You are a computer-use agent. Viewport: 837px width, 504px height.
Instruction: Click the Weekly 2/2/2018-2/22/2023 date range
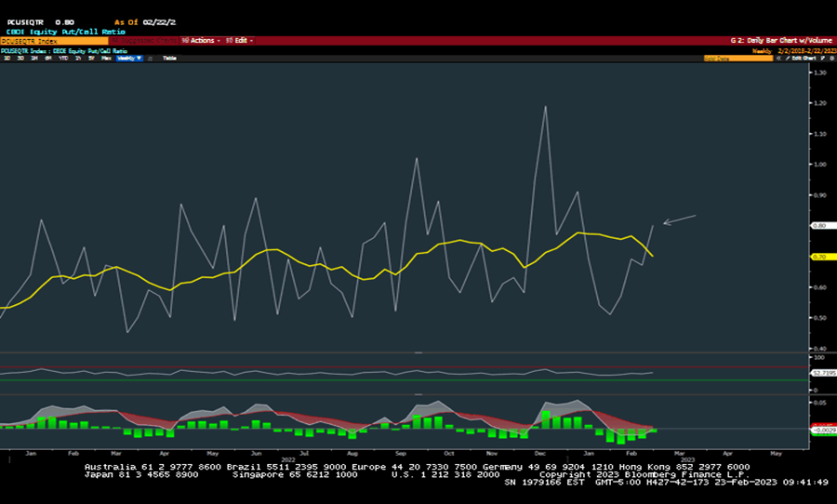(x=794, y=51)
